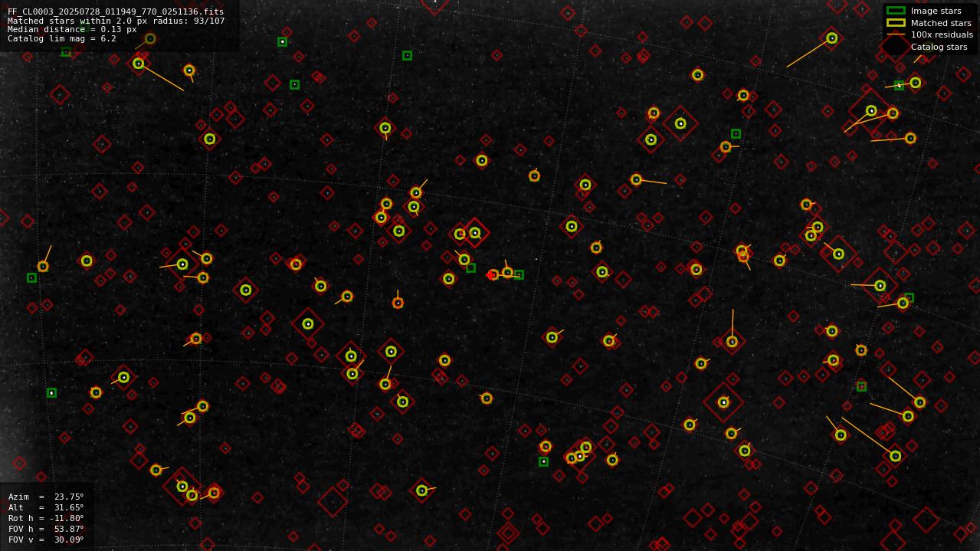This screenshot has height=551, width=980.
Task: Click the 'Azim = 23.75°' readout
Action: point(46,497)
